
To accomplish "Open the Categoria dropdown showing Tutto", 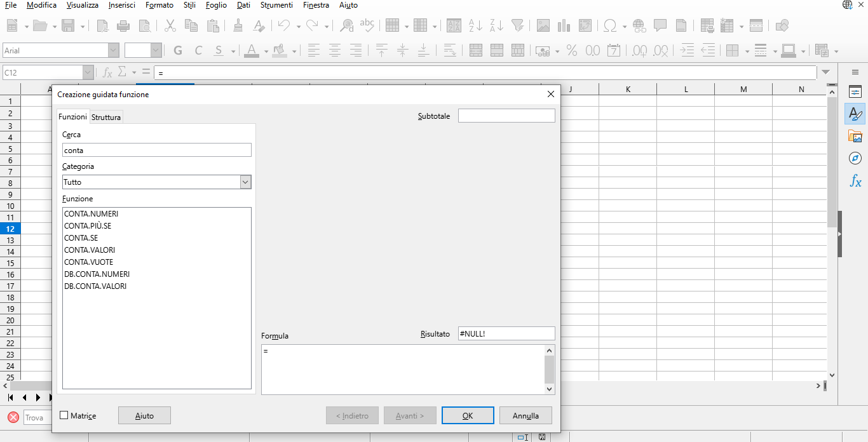I will click(x=245, y=182).
